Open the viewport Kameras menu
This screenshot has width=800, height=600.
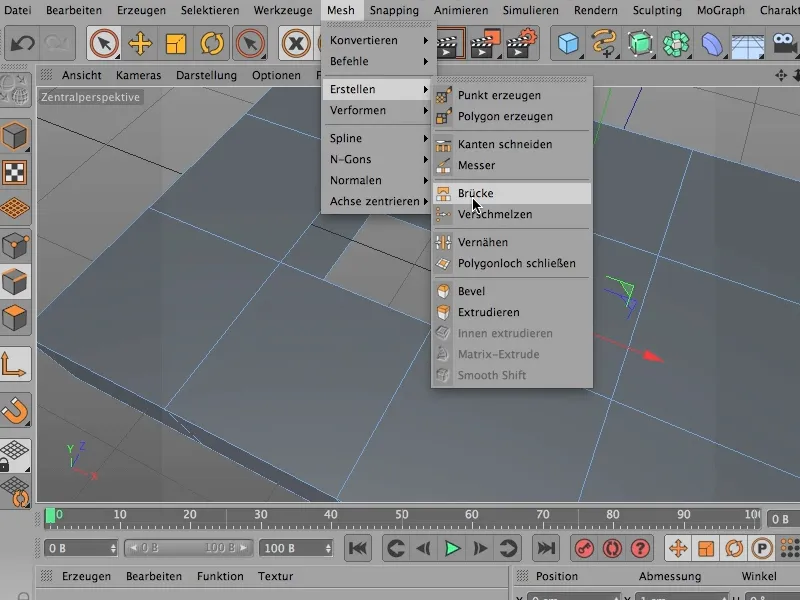pos(138,75)
